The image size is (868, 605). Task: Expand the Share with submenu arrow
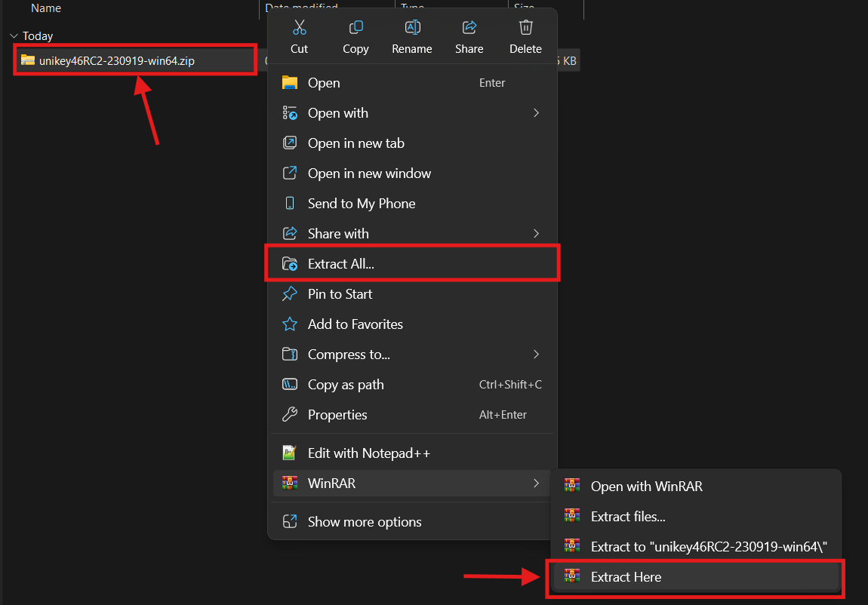click(x=536, y=234)
